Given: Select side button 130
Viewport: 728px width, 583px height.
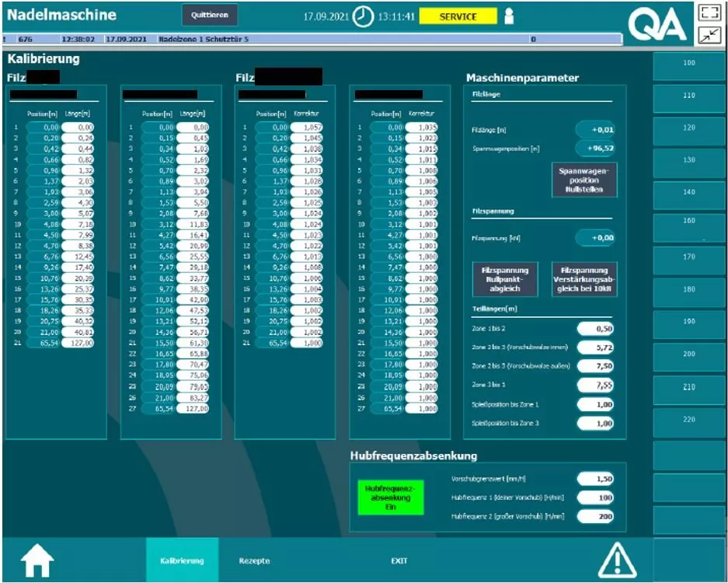Looking at the screenshot, I should click(689, 162).
